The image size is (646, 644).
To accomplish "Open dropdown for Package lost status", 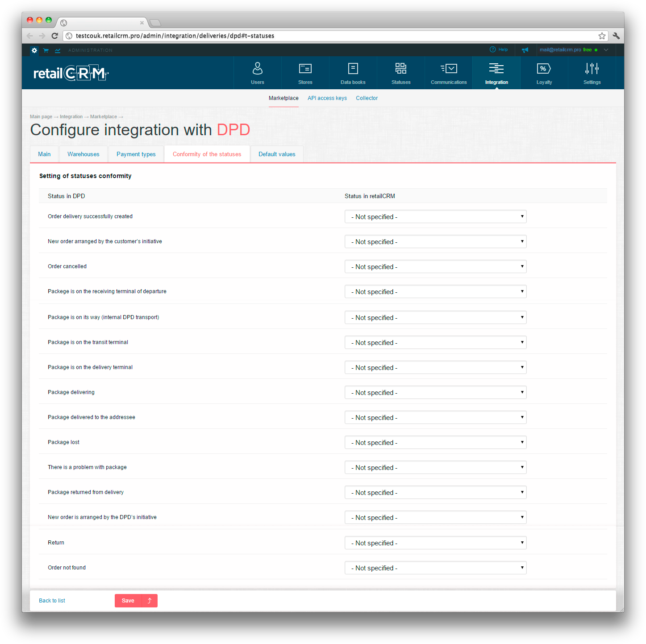I will coord(435,443).
